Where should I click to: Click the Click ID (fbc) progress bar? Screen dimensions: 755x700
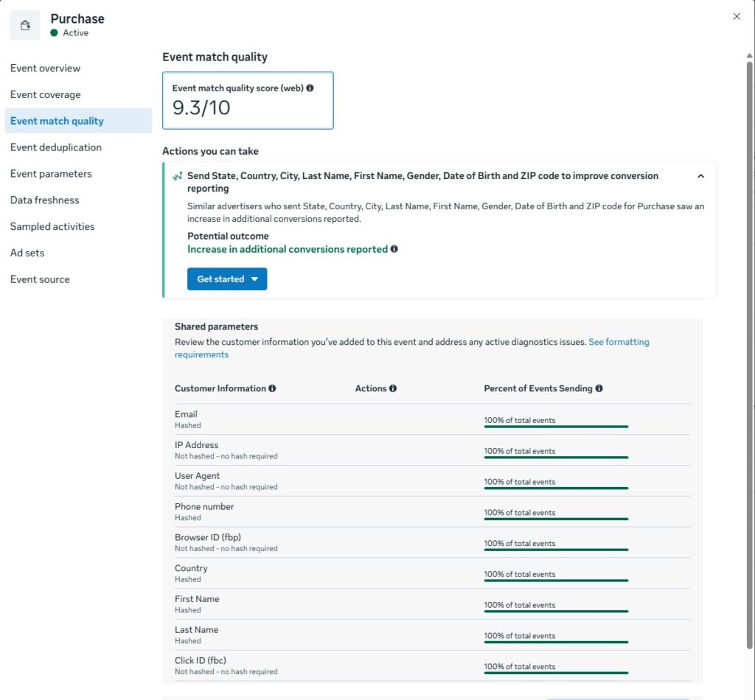556,673
